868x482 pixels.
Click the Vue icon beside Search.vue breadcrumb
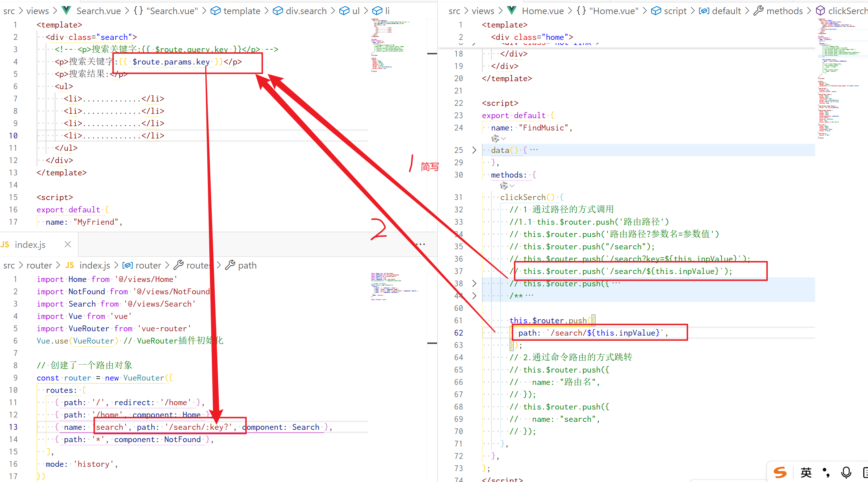click(x=67, y=11)
